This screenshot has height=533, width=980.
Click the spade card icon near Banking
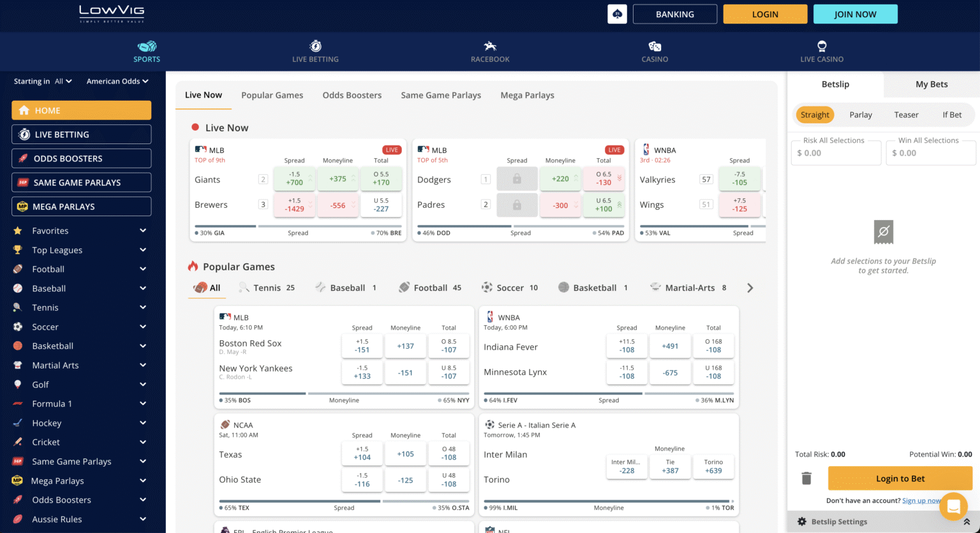tap(616, 13)
